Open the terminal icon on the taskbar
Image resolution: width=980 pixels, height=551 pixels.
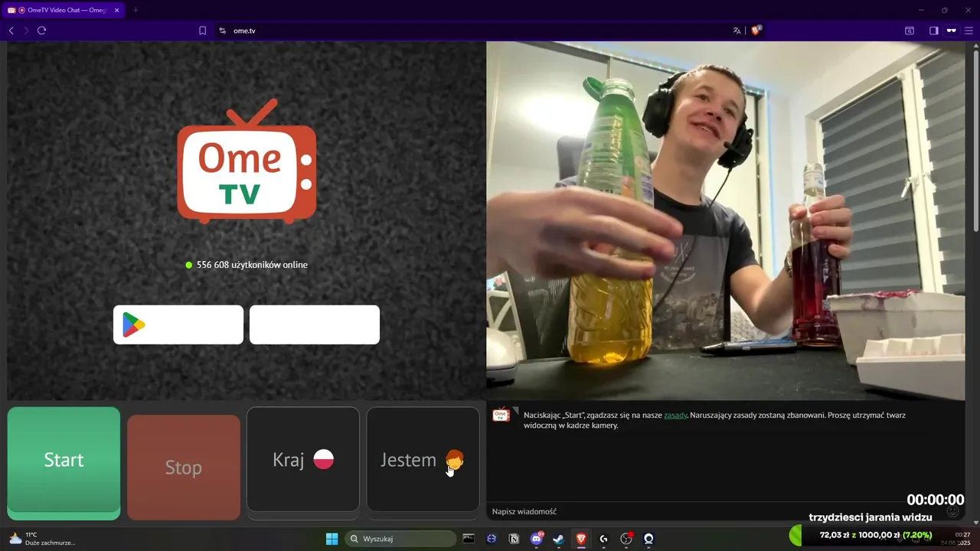[x=469, y=539]
